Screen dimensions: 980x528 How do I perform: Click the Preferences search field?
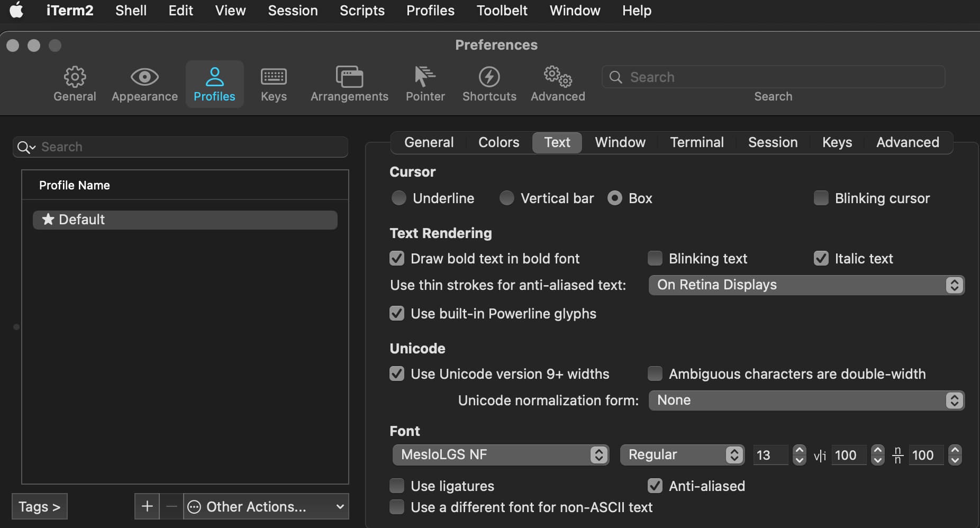tap(773, 77)
